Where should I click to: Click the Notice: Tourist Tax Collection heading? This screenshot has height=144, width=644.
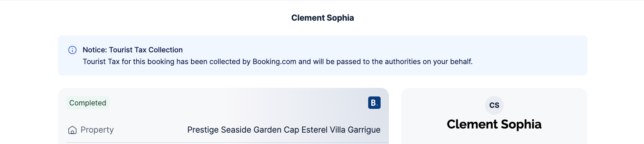pos(132,50)
